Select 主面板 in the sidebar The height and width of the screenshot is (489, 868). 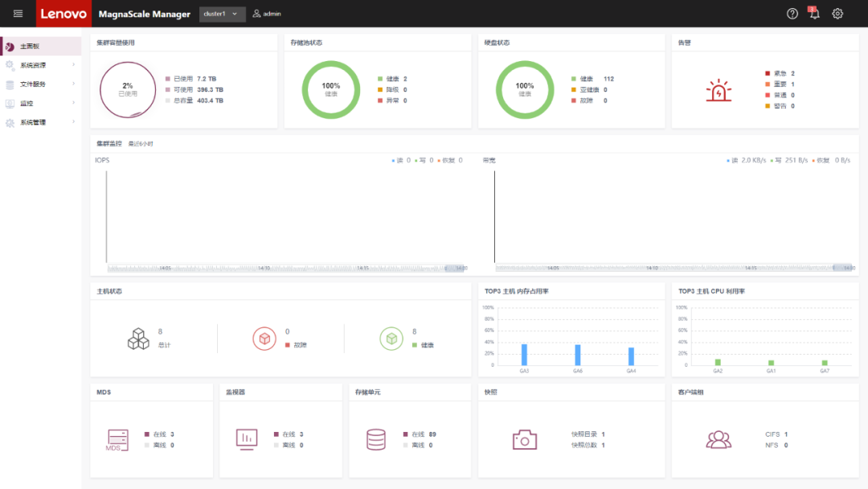tap(41, 47)
